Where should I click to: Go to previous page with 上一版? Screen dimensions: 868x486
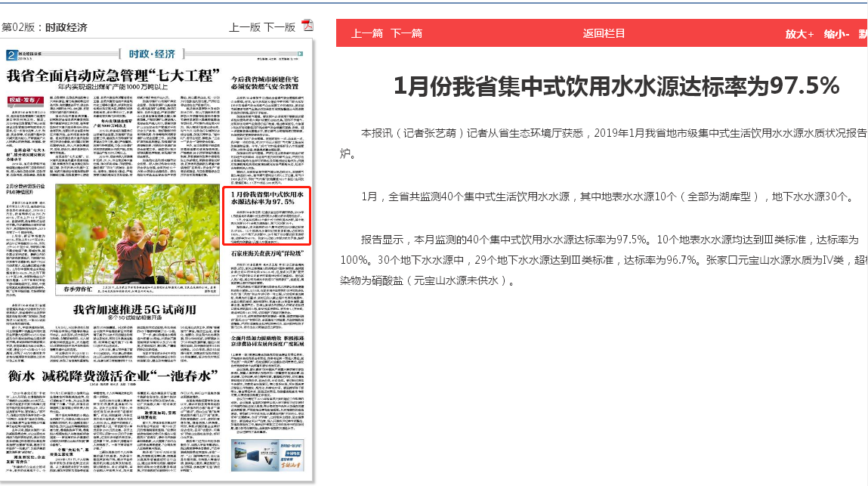(x=245, y=27)
